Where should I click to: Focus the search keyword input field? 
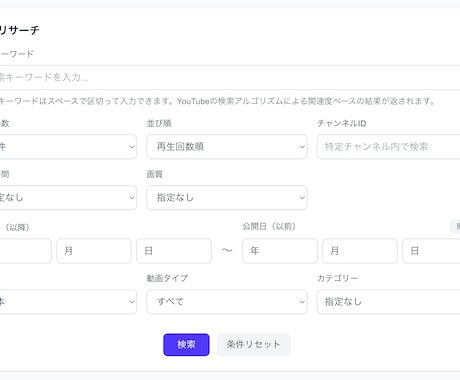(230, 77)
